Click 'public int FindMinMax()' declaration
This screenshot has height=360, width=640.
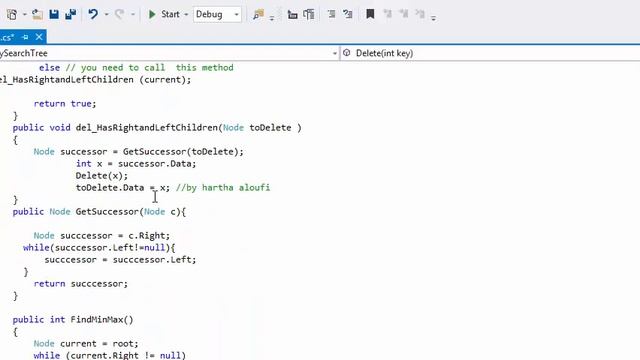pyautogui.click(x=73, y=320)
